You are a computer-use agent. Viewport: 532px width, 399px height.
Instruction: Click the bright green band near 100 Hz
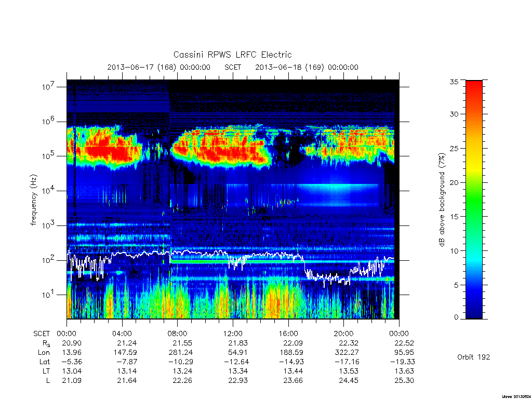pos(237,262)
